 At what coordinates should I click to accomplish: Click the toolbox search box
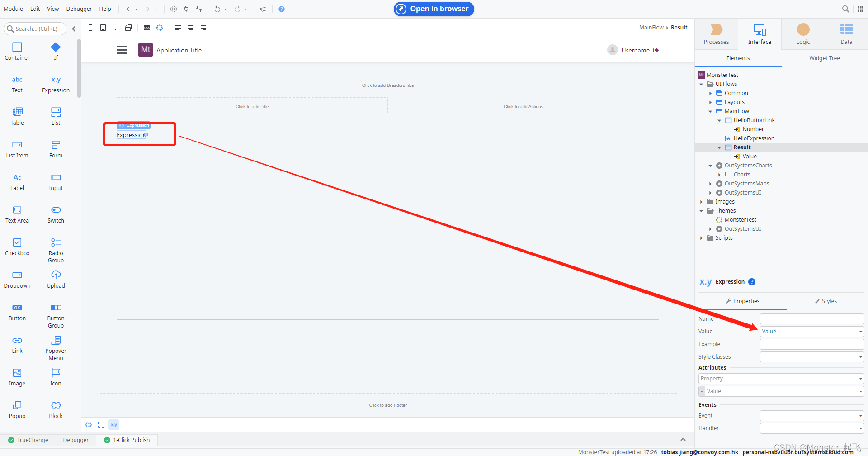coord(35,28)
